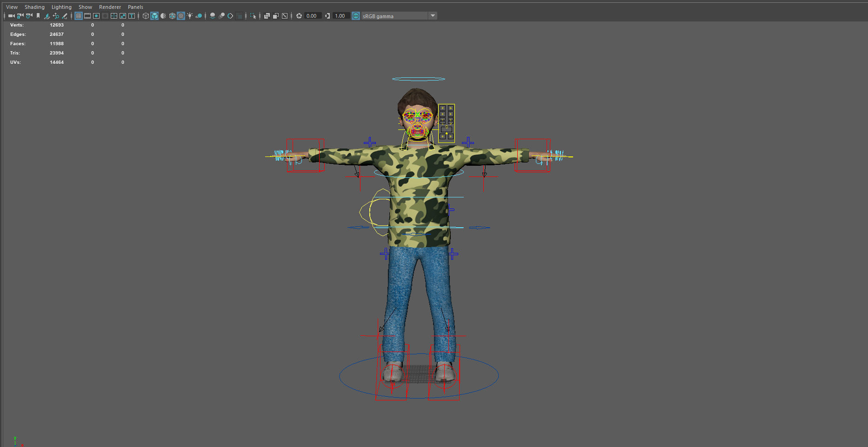Open the Shading menu
Screen dimensions: 868x447
34,7
